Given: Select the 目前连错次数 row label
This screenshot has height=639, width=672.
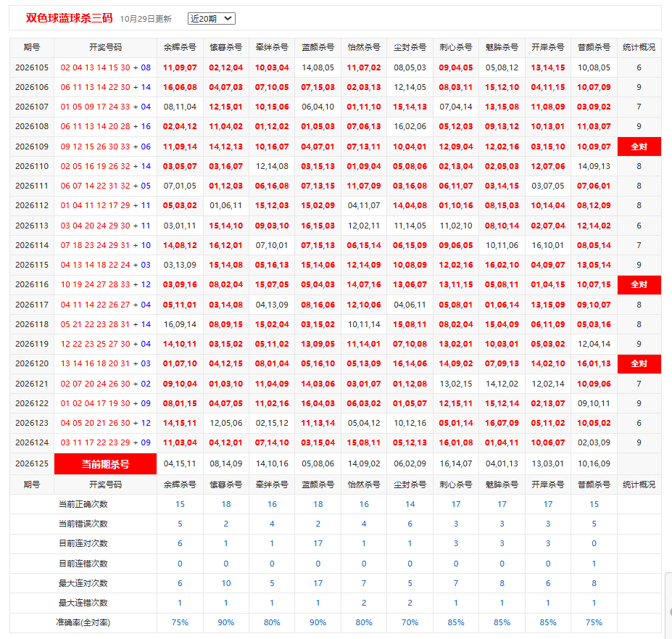Looking at the screenshot, I should pos(83,564).
